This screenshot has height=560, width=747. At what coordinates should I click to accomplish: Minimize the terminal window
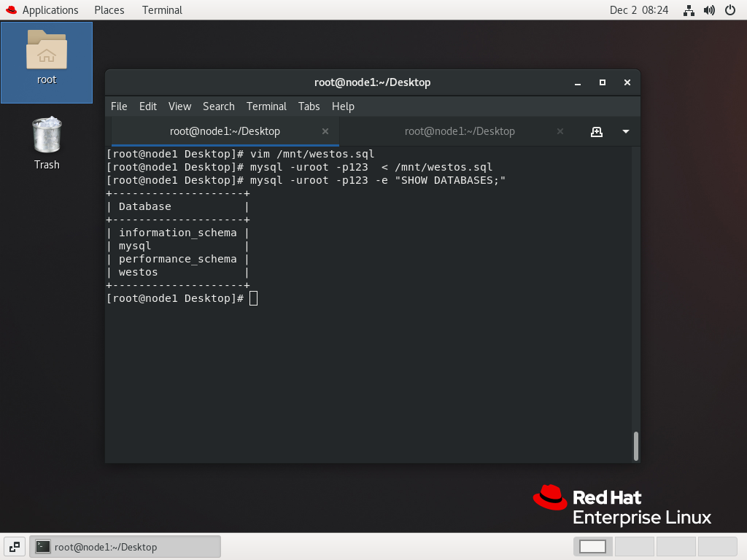pyautogui.click(x=578, y=83)
